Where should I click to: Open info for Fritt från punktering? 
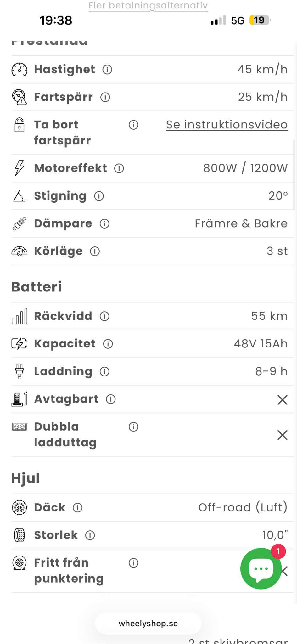tap(133, 563)
